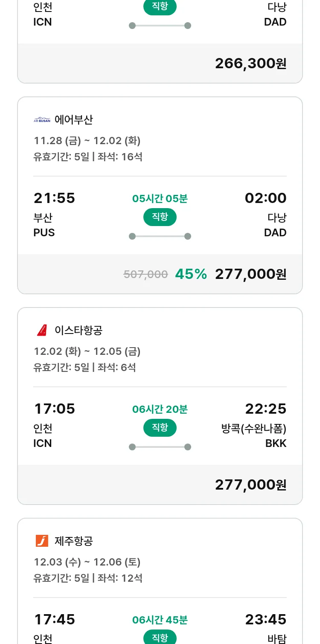
Task: Click the crossed-out 507,000 original price
Action: click(x=145, y=275)
